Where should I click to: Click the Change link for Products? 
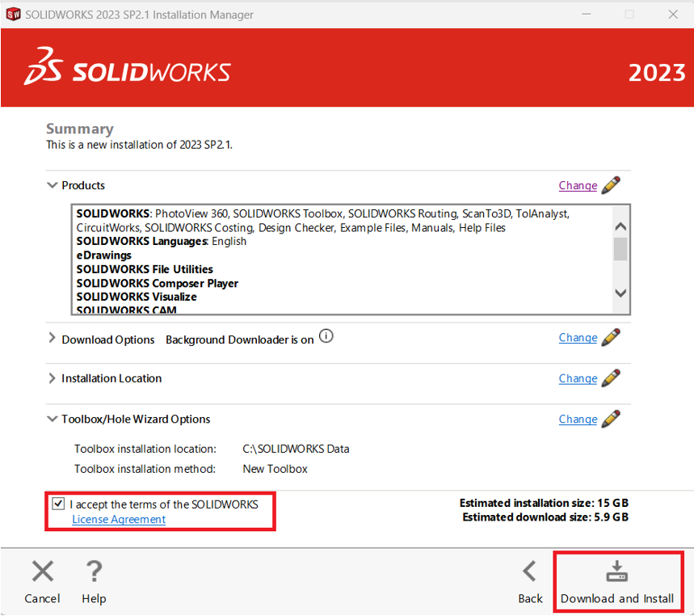578,185
